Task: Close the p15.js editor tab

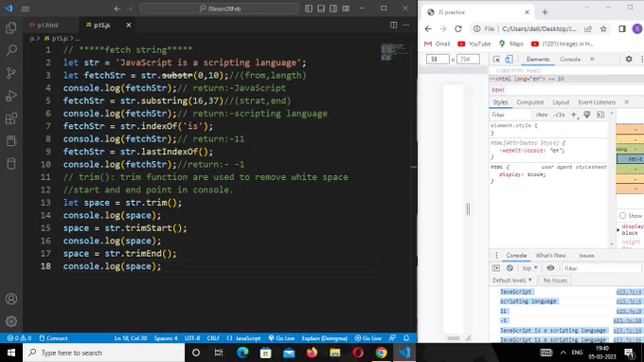Action: click(x=129, y=25)
